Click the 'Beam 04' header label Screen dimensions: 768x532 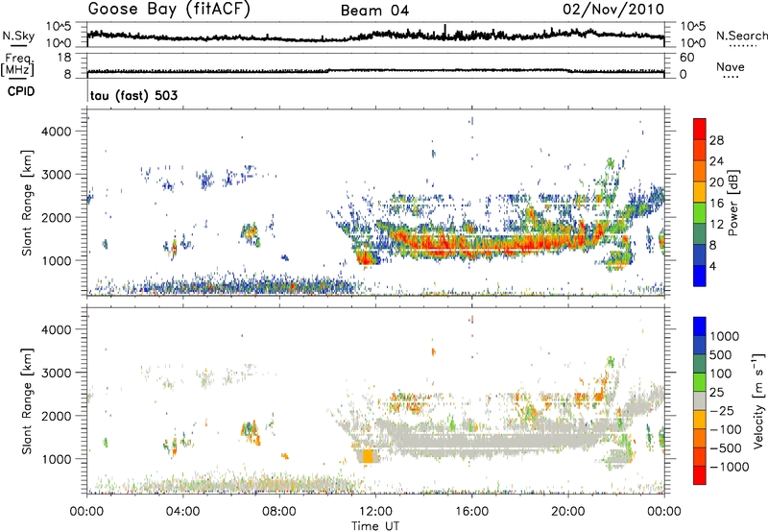[x=374, y=11]
